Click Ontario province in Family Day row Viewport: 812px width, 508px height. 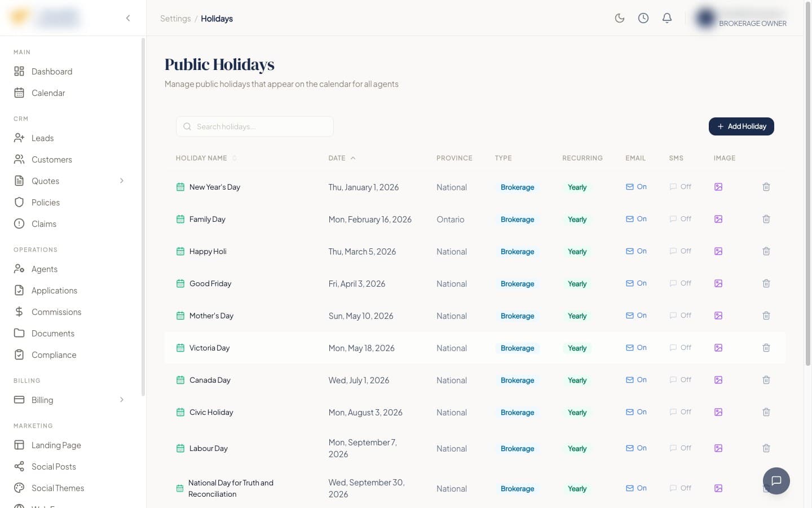pos(450,220)
